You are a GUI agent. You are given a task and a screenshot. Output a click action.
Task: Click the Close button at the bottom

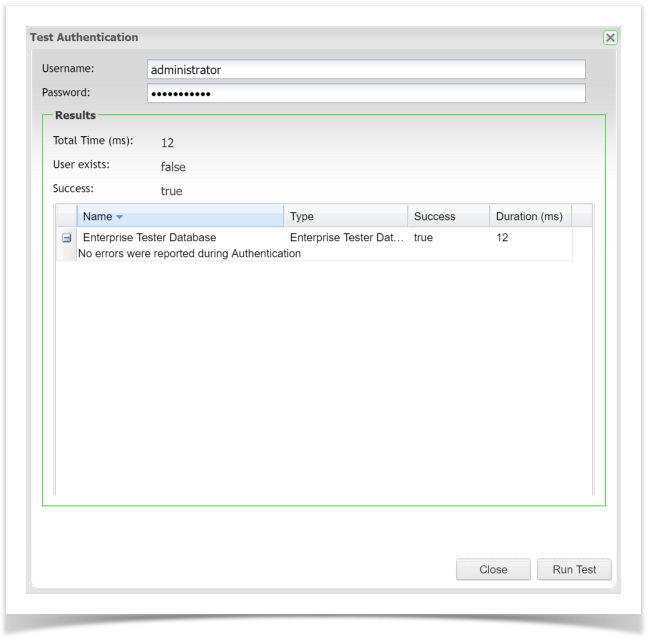tap(493, 569)
